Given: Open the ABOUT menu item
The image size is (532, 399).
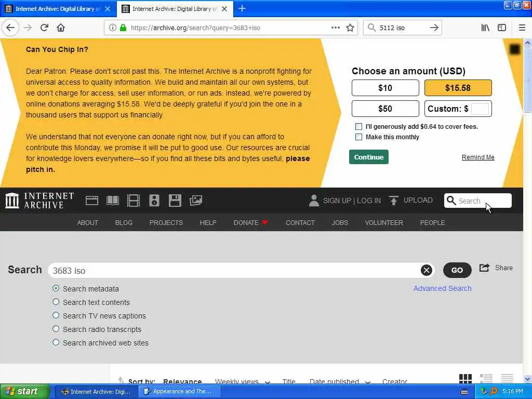Looking at the screenshot, I should tap(87, 222).
